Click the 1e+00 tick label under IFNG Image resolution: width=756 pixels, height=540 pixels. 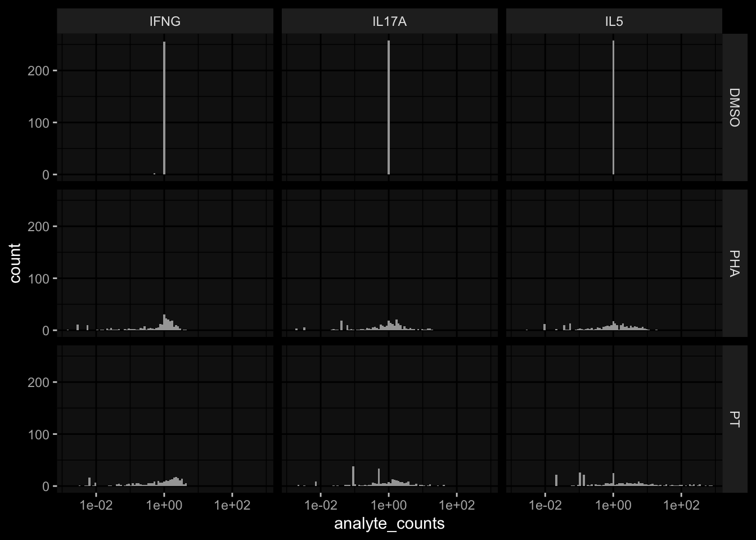tap(164, 505)
